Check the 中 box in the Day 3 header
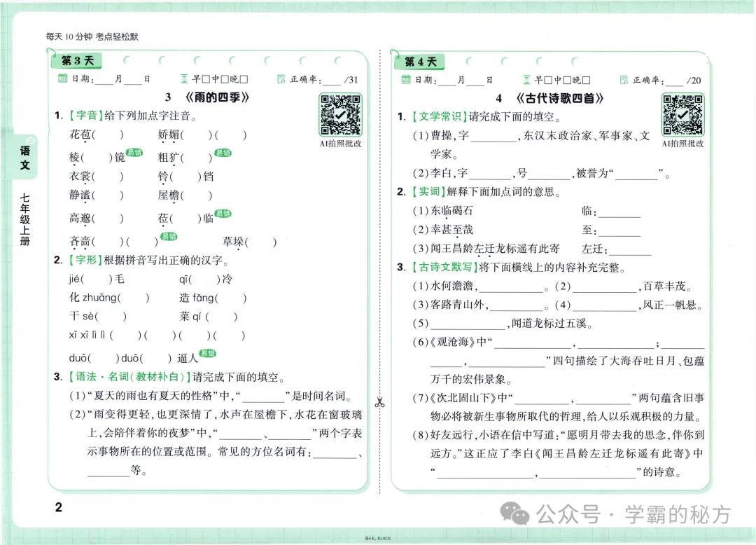 225,79
